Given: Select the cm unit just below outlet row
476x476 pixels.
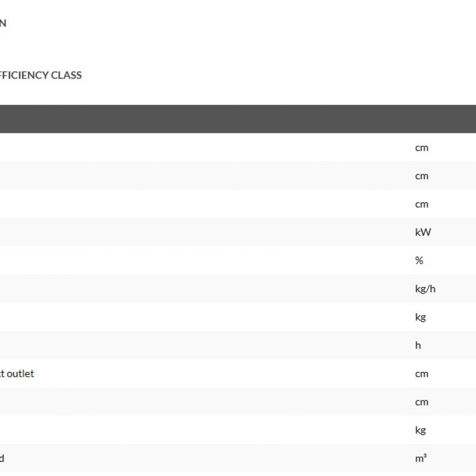Looking at the screenshot, I should click(x=421, y=402).
